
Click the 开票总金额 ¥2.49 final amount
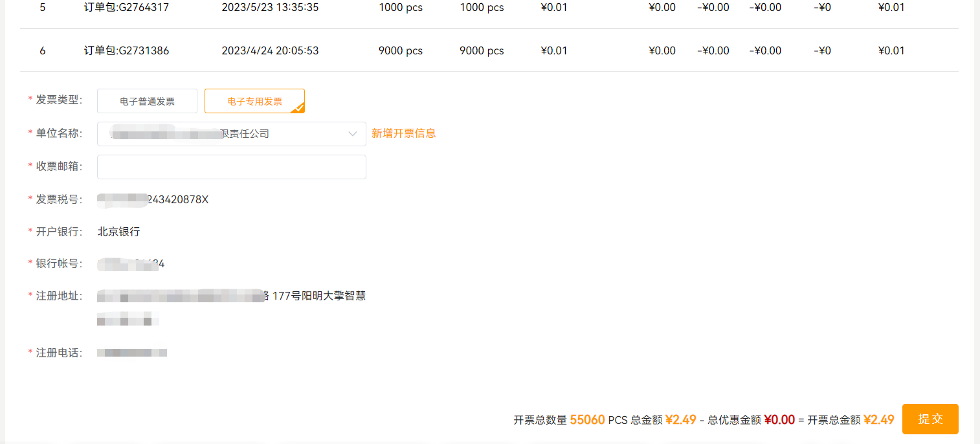878,419
